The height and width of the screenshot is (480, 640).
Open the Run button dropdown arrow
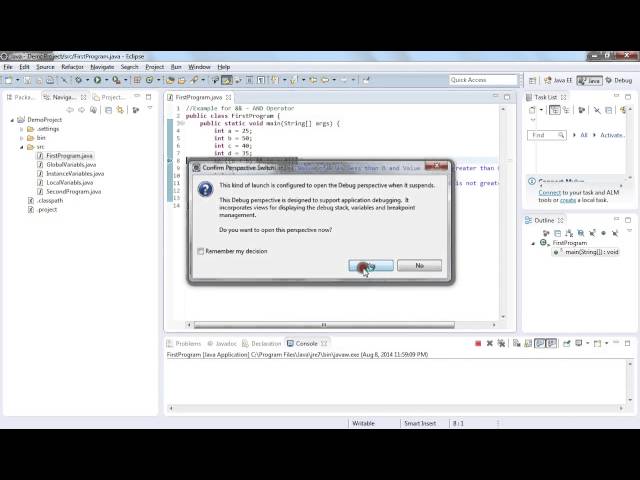pos(106,80)
